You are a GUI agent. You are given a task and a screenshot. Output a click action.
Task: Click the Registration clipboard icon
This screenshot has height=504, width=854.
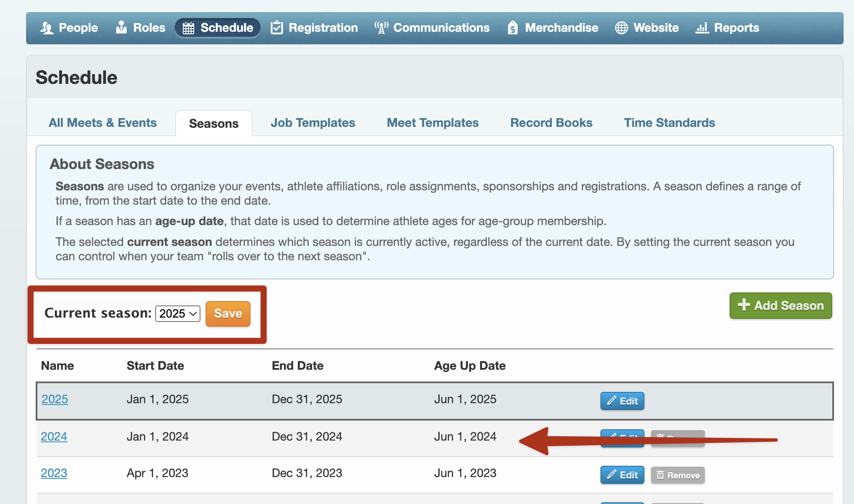click(277, 28)
